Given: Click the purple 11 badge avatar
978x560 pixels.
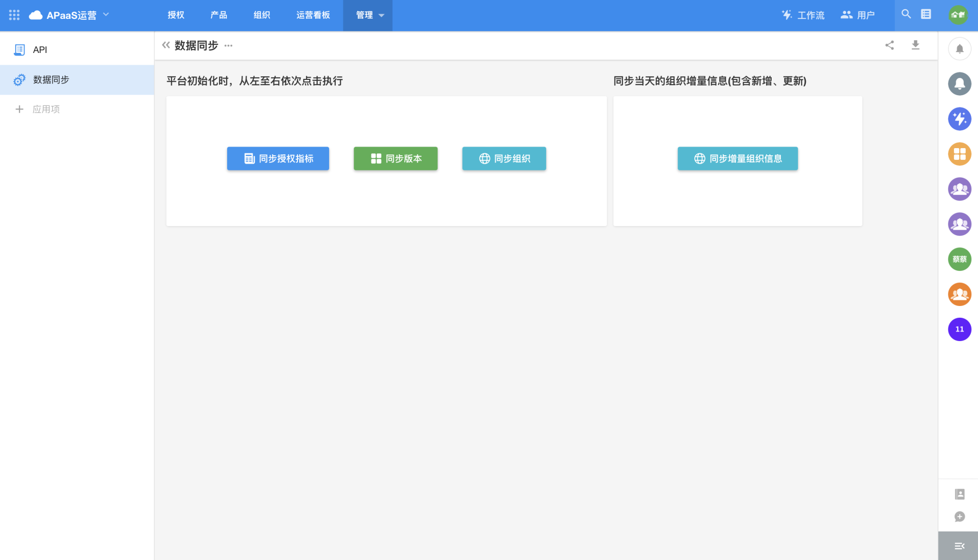Looking at the screenshot, I should click(959, 329).
